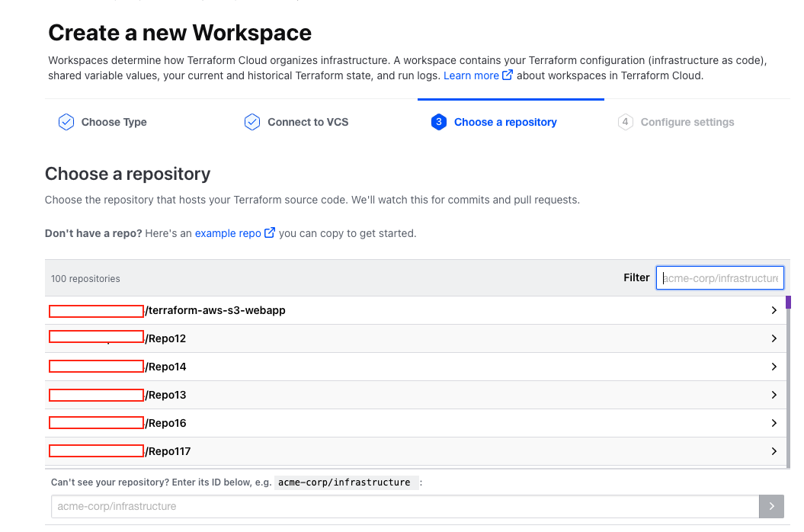The height and width of the screenshot is (532, 804).
Task: Click external link icon beside example repo
Action: click(270, 233)
